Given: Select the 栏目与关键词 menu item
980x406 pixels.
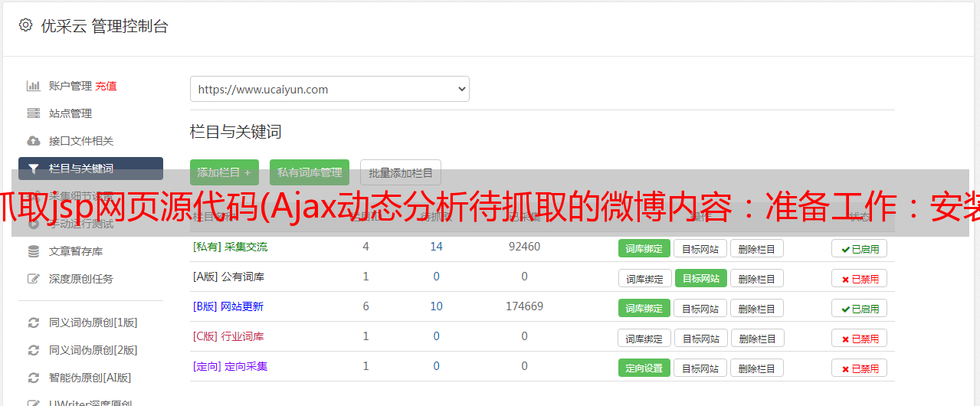Looking at the screenshot, I should [x=90, y=169].
